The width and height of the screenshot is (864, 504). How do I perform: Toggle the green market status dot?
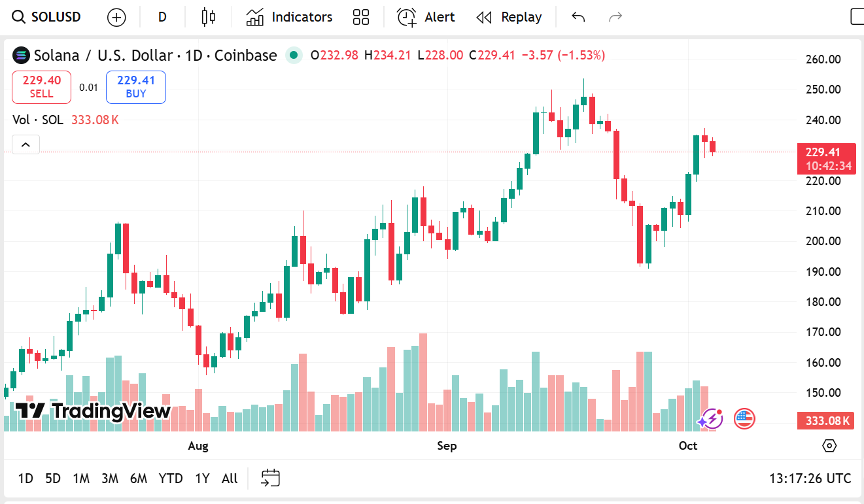tap(294, 56)
